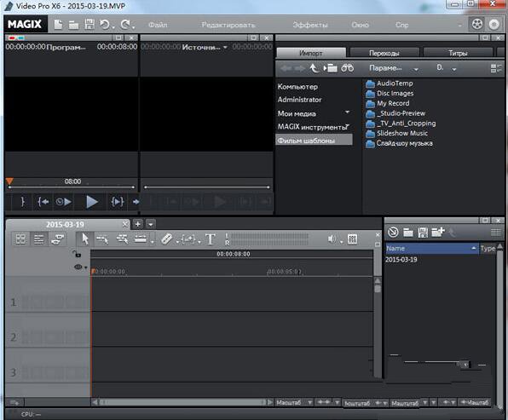
Task: Open the title editor T icon
Action: [x=211, y=239]
